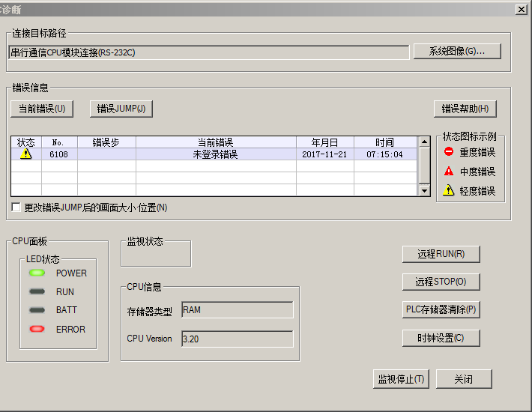Sort the error table by 年月日 column header

(324, 142)
